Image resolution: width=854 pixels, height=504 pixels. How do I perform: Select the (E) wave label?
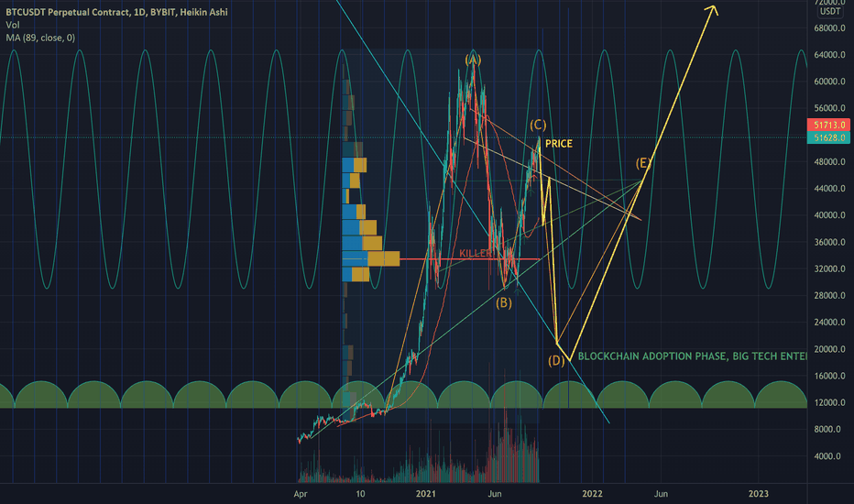[x=643, y=163]
